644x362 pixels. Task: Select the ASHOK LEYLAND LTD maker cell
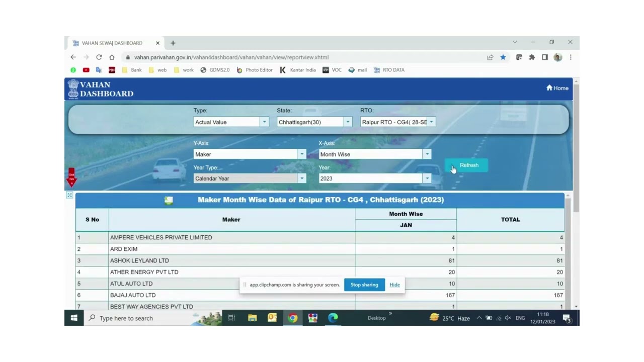click(232, 260)
